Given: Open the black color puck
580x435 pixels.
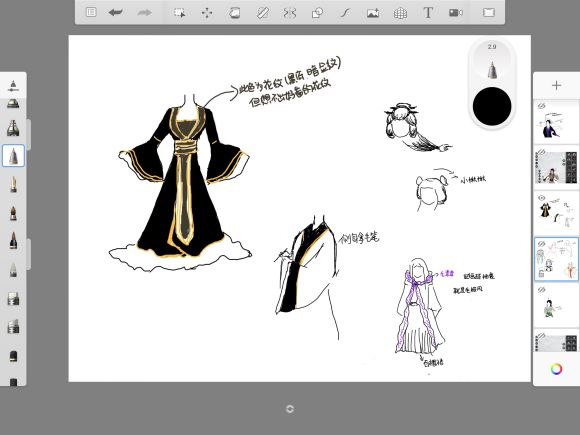Looking at the screenshot, I should pos(492,106).
